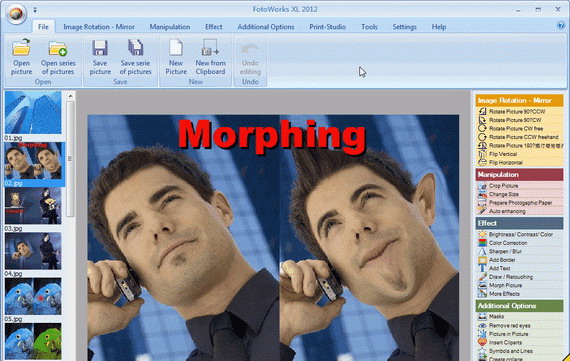This screenshot has height=361, width=570.
Task: Select the 01.jpg skyscraper thumbnail
Action: point(33,112)
